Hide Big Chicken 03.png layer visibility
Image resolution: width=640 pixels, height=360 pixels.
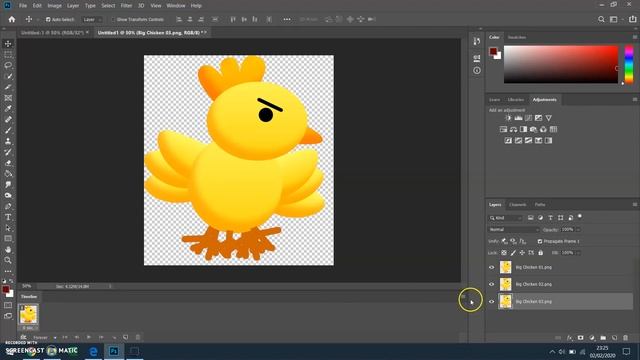[x=491, y=302]
